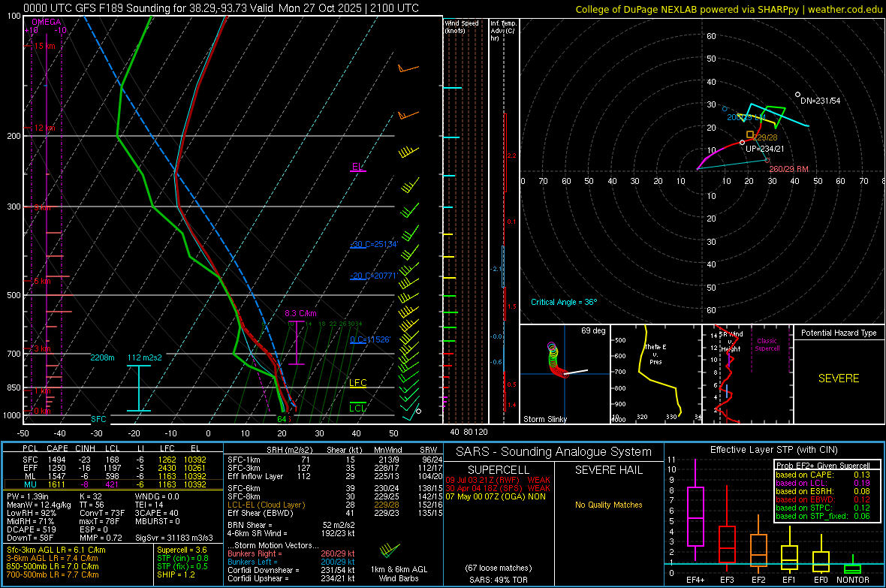Screen dimensions: 886x588
Task: Click the SFC CAPE value 1494
Action: click(56, 460)
